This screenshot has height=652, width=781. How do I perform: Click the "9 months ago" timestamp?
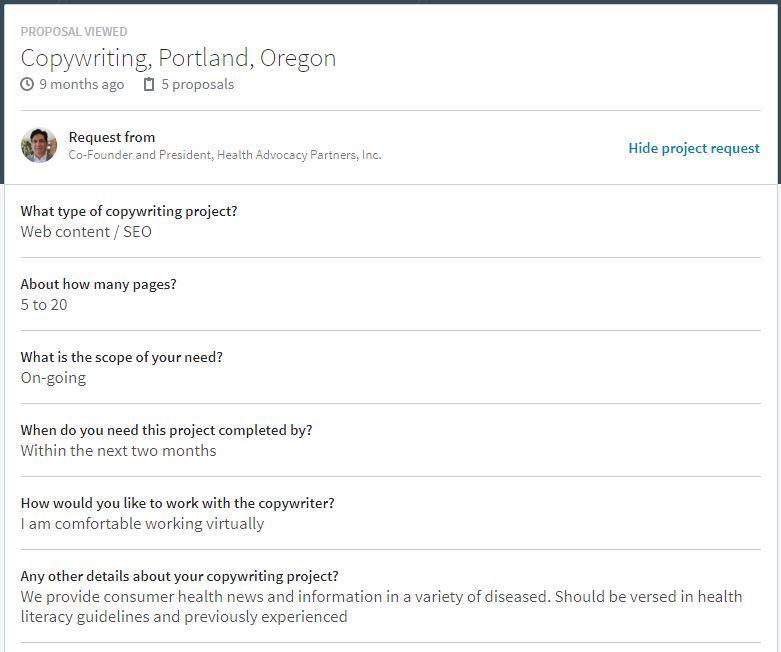tap(82, 85)
